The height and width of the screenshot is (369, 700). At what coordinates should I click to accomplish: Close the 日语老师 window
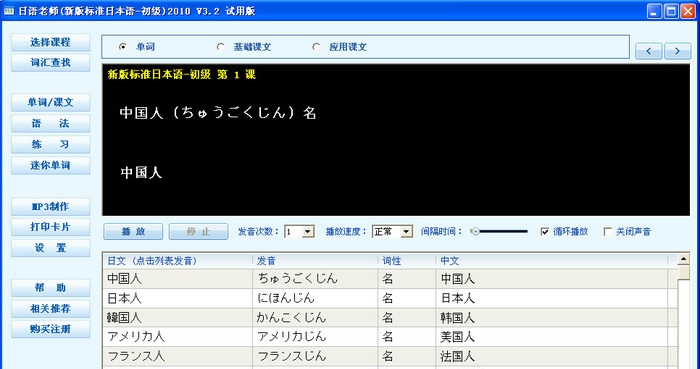pos(688,11)
